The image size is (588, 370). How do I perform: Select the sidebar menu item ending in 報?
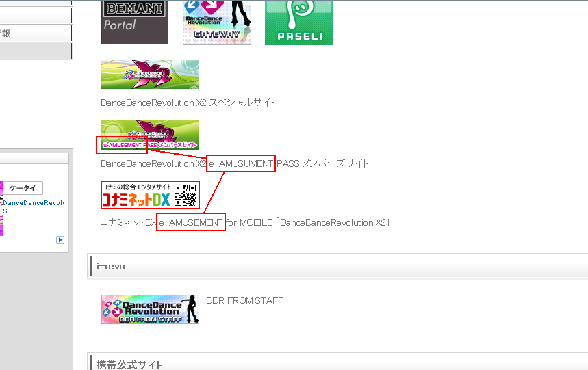[x=36, y=34]
